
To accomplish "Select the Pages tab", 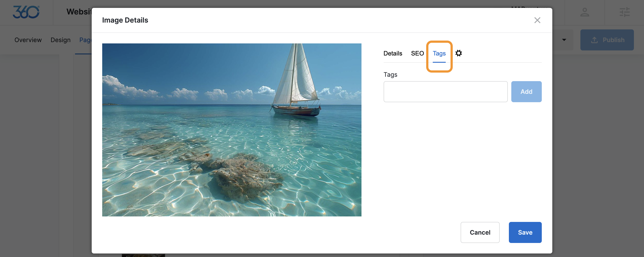I will [85, 40].
